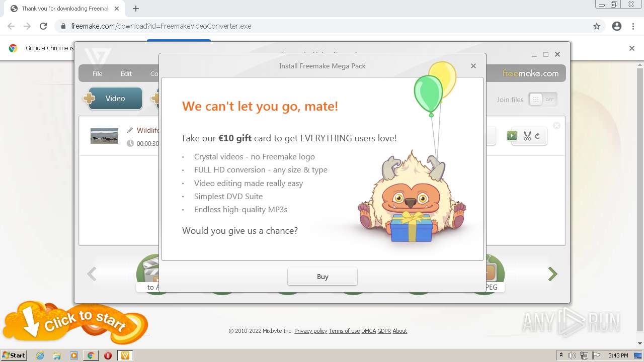Click the Chrome forward arrow
644x362 pixels.
pos(27,26)
